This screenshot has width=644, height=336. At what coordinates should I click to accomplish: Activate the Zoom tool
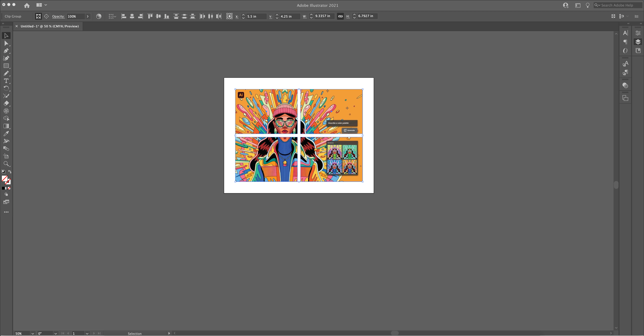pyautogui.click(x=6, y=164)
